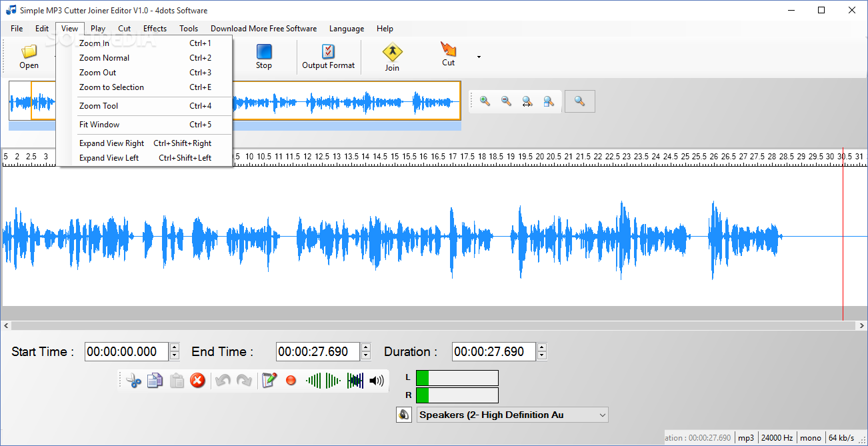This screenshot has width=868, height=446.
Task: Open the Help menu
Action: (385, 29)
